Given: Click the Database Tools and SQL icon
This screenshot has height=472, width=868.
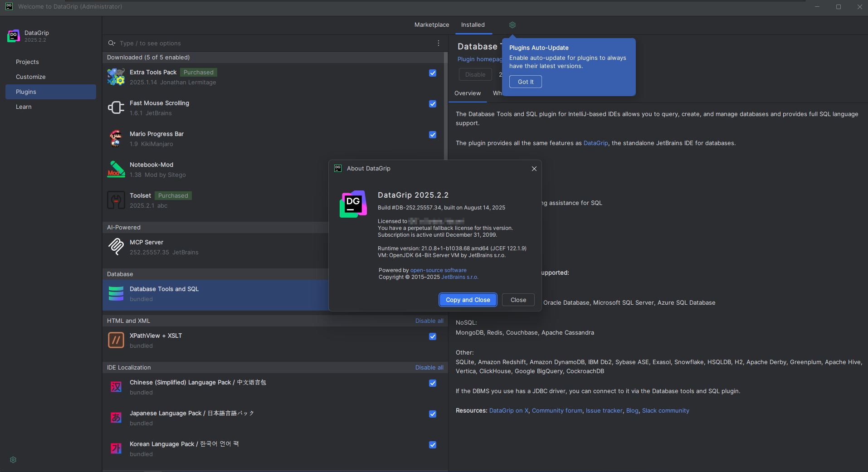Looking at the screenshot, I should [116, 294].
